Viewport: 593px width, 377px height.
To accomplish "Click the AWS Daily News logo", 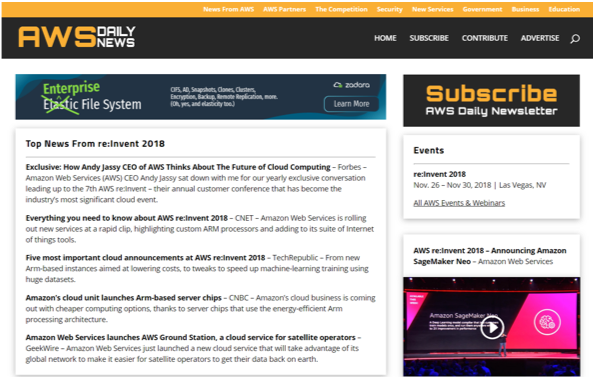I will (x=77, y=37).
